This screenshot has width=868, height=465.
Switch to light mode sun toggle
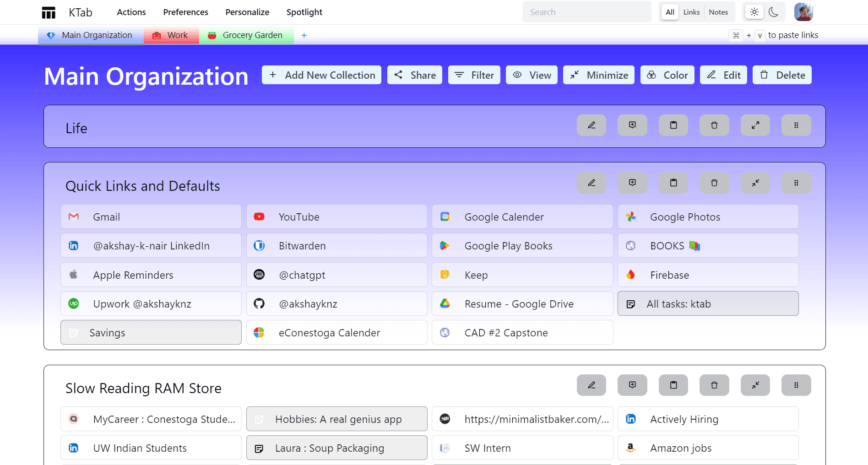tap(754, 12)
